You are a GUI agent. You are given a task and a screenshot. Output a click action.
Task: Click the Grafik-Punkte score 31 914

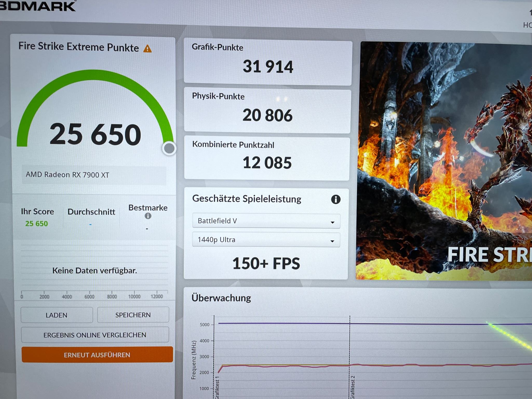[268, 67]
